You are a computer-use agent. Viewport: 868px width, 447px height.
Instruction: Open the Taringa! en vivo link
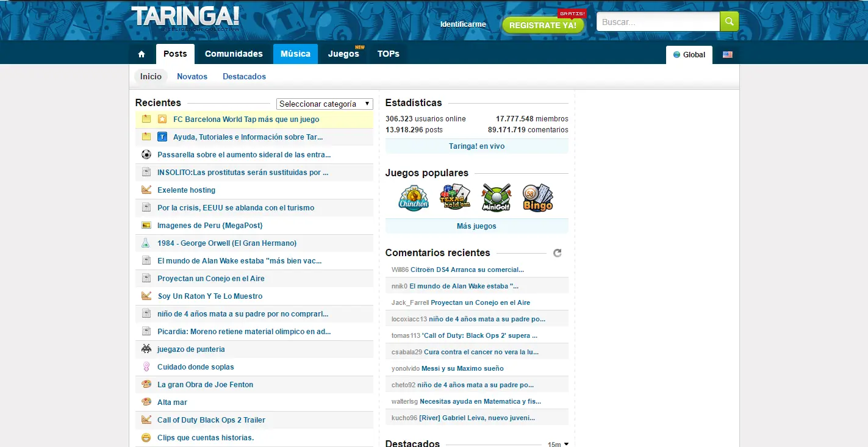point(477,146)
